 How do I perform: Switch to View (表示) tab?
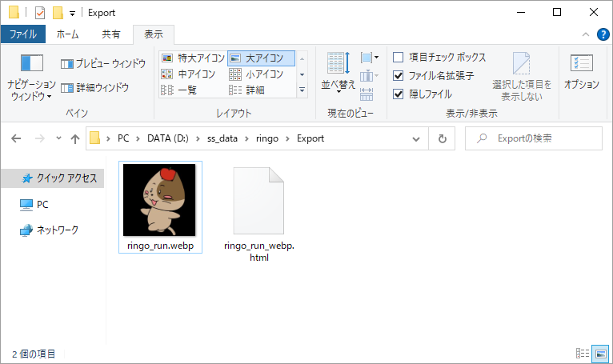click(x=154, y=34)
